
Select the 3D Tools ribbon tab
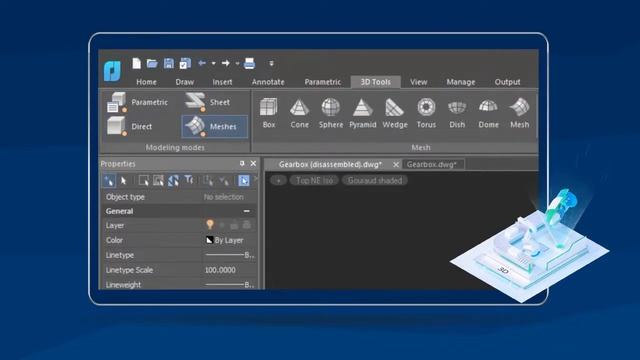click(x=376, y=82)
